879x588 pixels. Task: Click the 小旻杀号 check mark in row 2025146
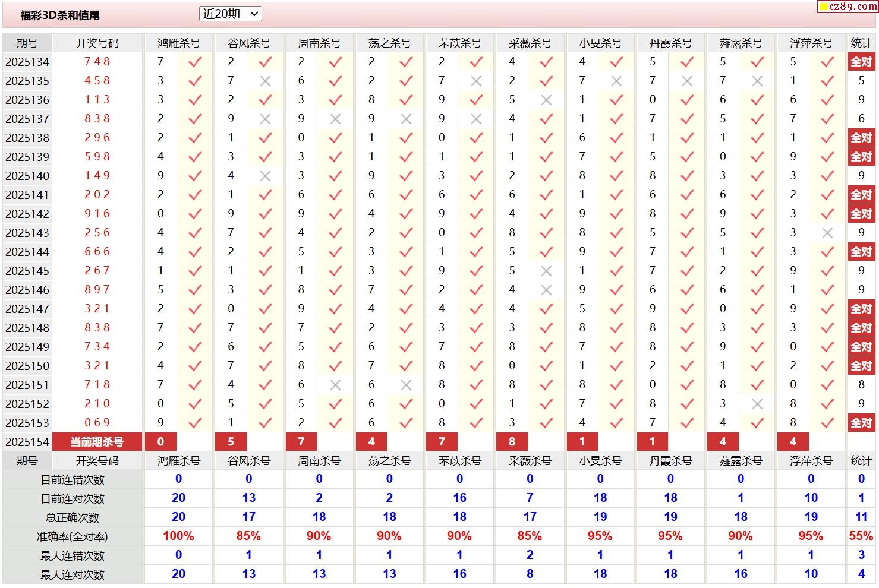[x=616, y=290]
